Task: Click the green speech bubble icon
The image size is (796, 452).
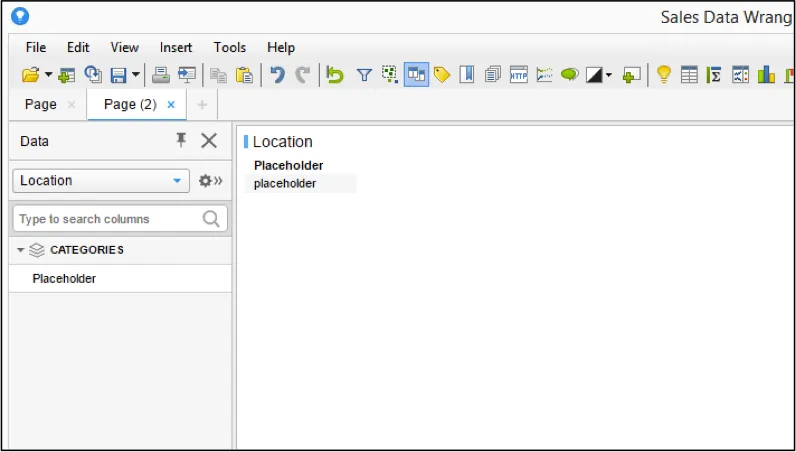Action: pyautogui.click(x=570, y=75)
